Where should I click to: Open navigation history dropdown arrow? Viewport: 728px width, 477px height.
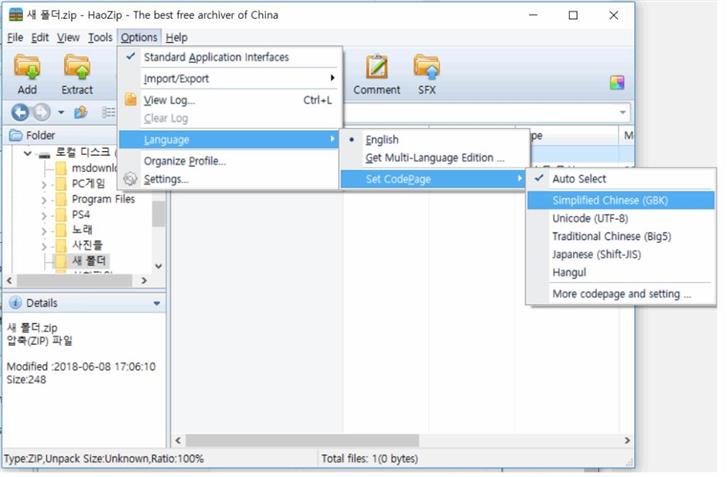point(61,112)
